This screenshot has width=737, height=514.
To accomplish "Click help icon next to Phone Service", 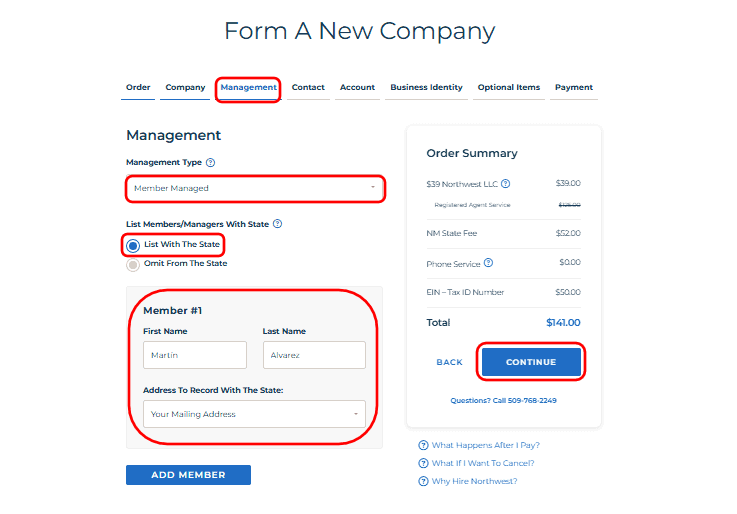I will pos(488,263).
